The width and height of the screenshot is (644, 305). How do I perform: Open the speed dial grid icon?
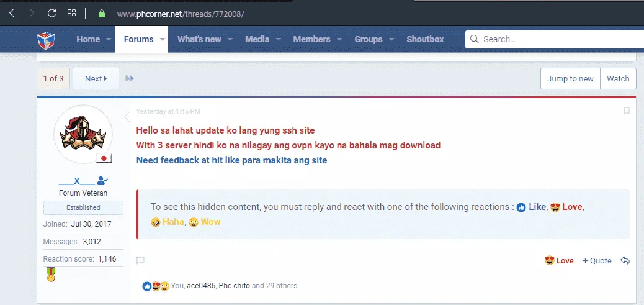71,13
